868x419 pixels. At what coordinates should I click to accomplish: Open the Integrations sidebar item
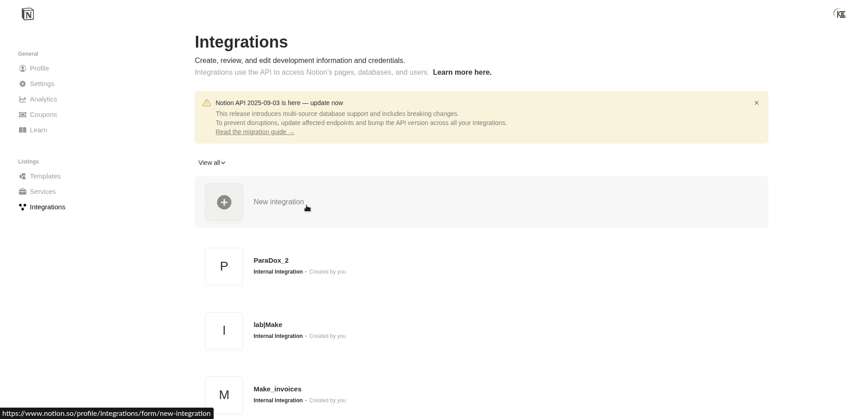pos(47,207)
